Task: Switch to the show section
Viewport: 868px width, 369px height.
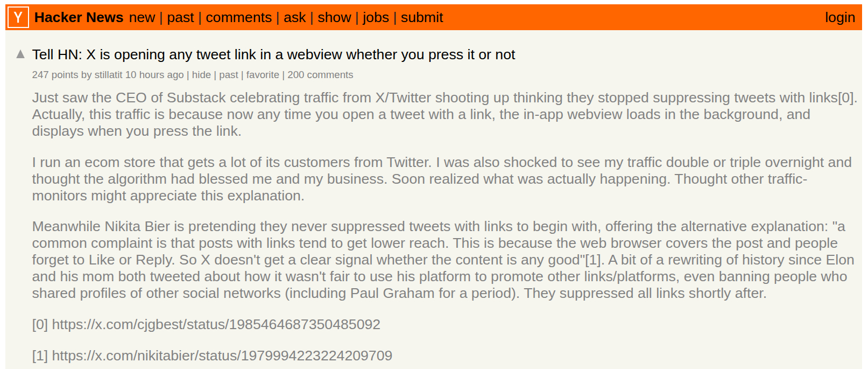Action: (x=334, y=18)
